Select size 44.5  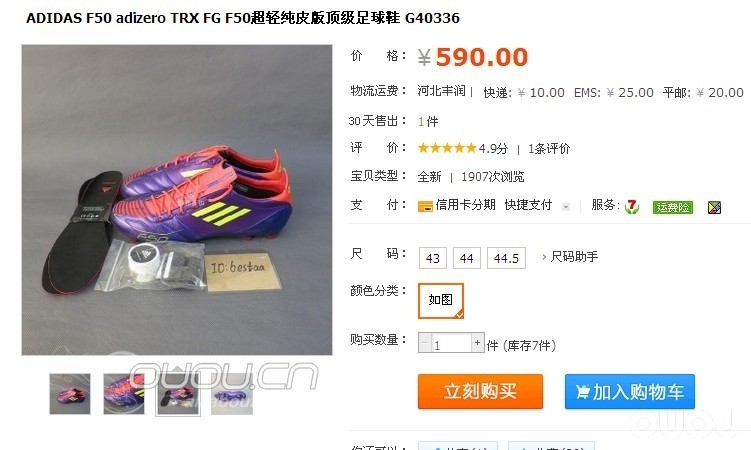coord(506,258)
